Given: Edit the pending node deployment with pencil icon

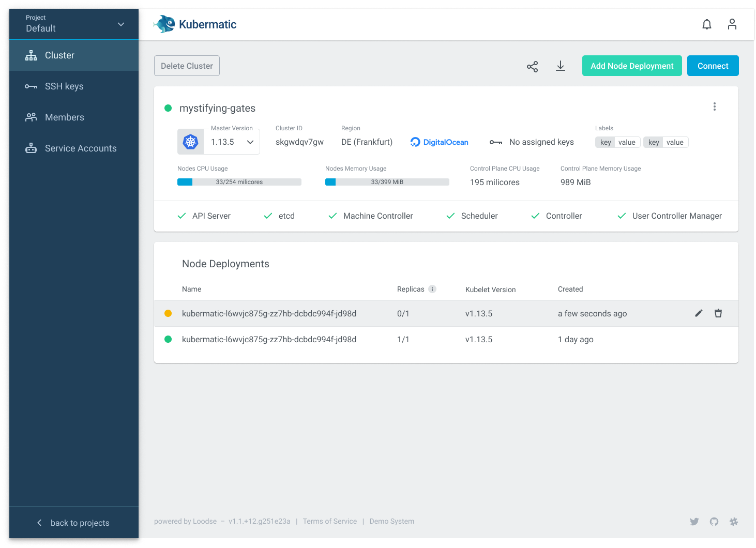Looking at the screenshot, I should coord(699,313).
